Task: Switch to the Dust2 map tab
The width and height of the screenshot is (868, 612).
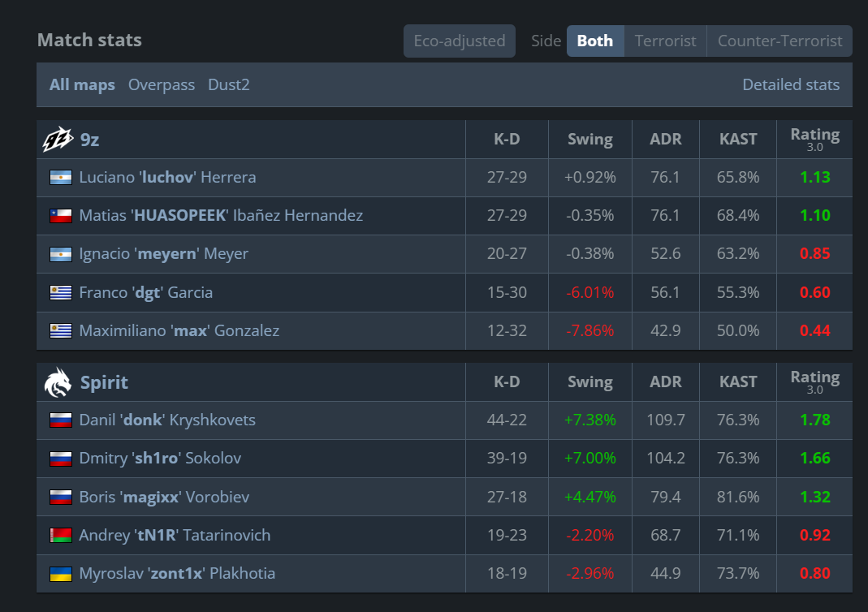Action: (x=229, y=84)
